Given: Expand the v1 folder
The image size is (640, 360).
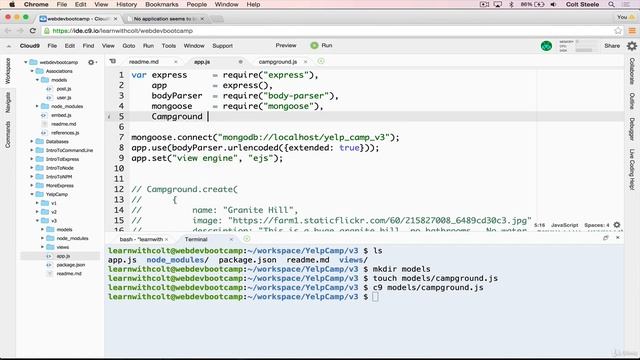Looking at the screenshot, I should (37, 203).
